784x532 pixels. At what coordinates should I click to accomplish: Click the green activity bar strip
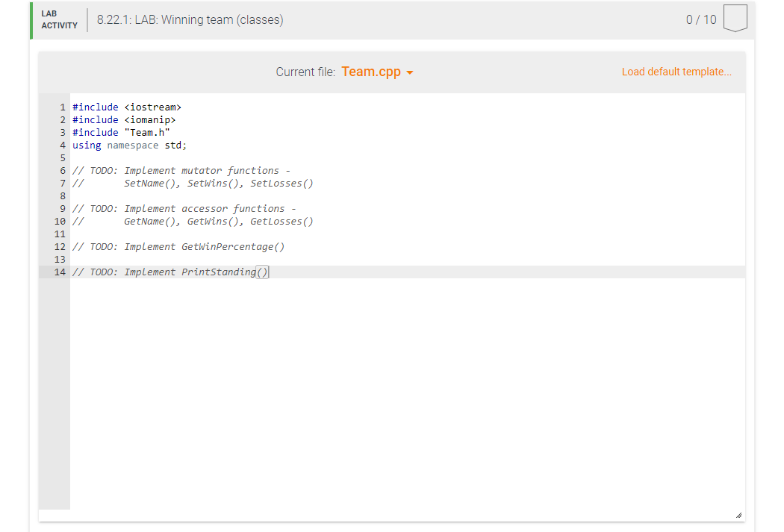pyautogui.click(x=30, y=20)
